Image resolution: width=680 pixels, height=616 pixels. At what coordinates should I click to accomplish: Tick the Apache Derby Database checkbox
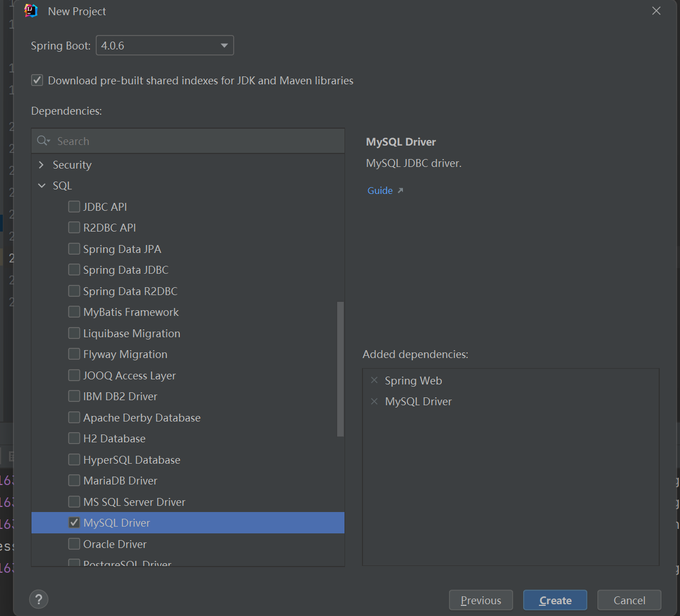coord(74,418)
